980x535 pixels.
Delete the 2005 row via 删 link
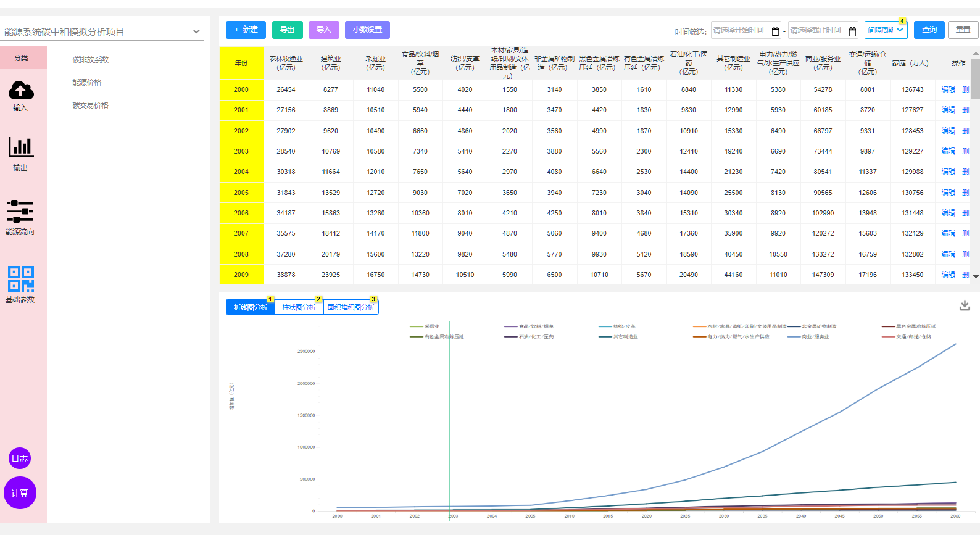(966, 193)
